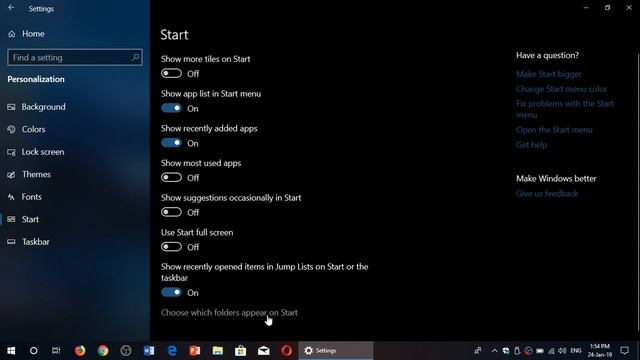Image resolution: width=640 pixels, height=360 pixels.
Task: Click the Find a setting search box
Action: pos(75,58)
